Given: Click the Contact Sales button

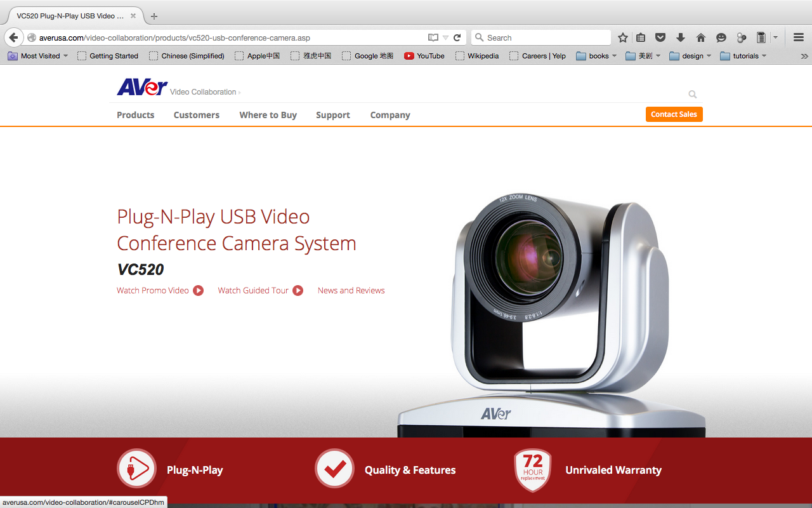Looking at the screenshot, I should click(x=674, y=114).
